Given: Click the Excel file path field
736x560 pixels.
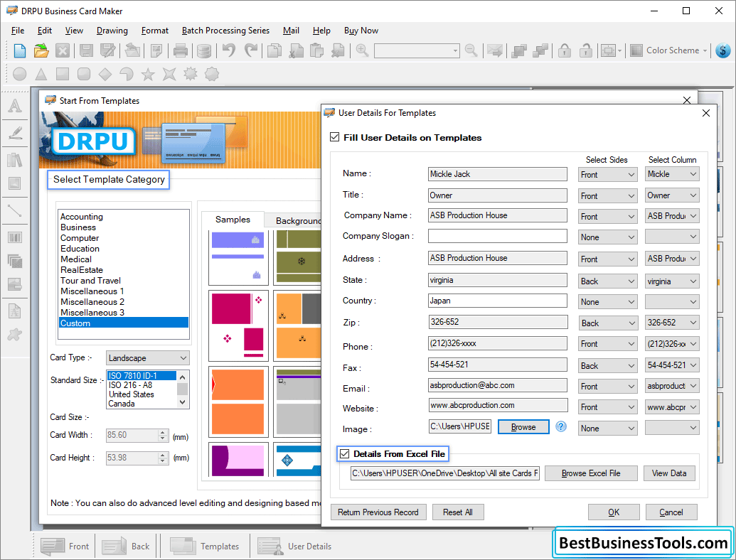Looking at the screenshot, I should pyautogui.click(x=445, y=473).
